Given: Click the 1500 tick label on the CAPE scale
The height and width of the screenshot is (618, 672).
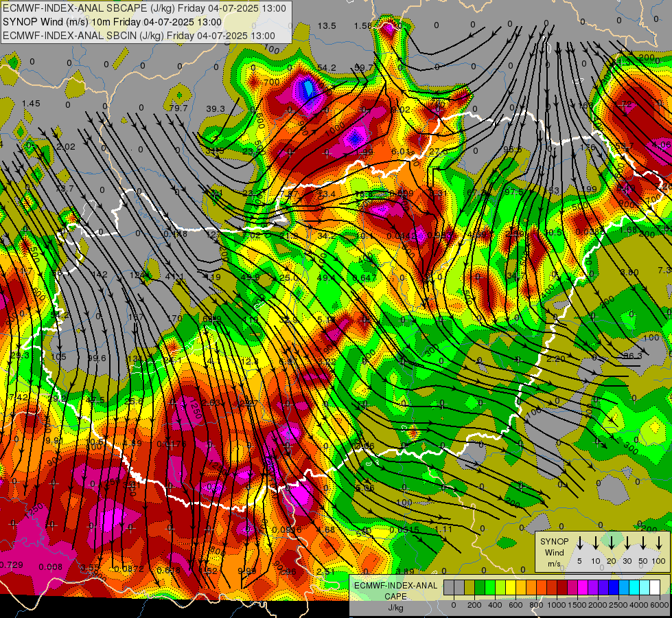Looking at the screenshot, I should (x=577, y=605).
